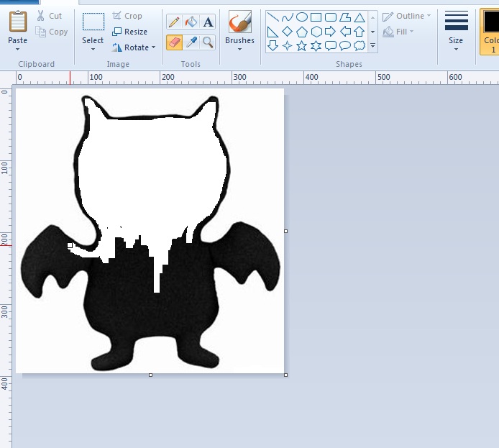
Task: Select the Line shape
Action: point(273,17)
